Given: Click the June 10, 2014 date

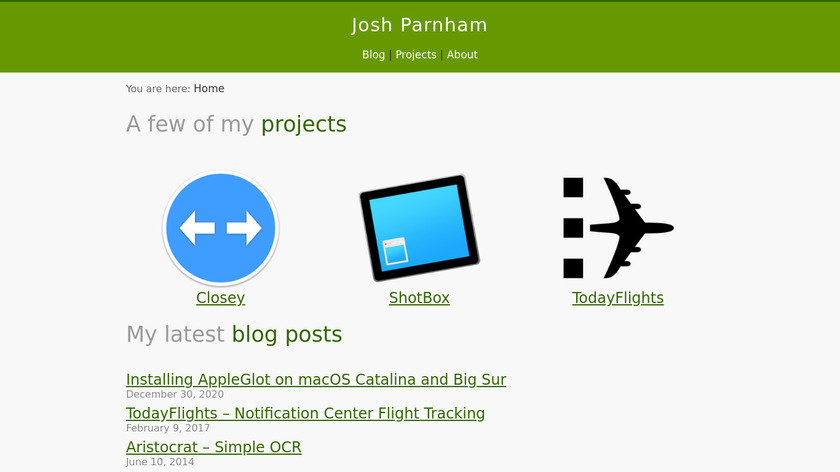Looking at the screenshot, I should click(x=160, y=462).
